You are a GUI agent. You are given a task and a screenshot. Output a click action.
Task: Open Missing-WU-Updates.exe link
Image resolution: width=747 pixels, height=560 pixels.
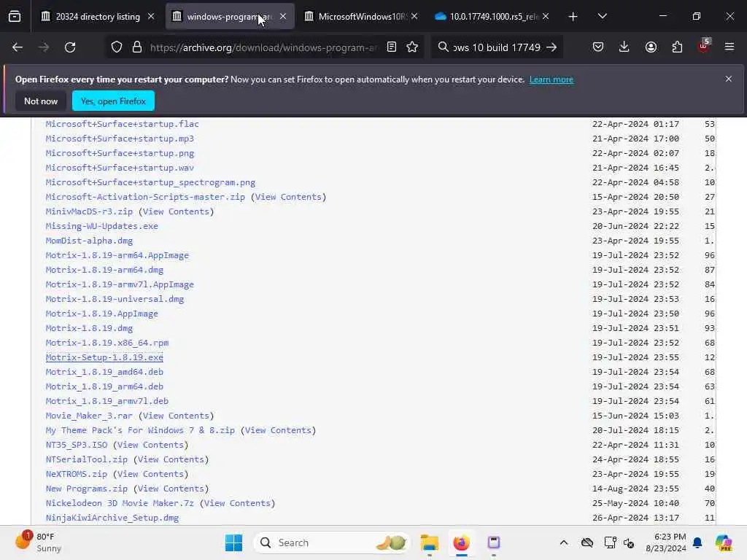102,226
